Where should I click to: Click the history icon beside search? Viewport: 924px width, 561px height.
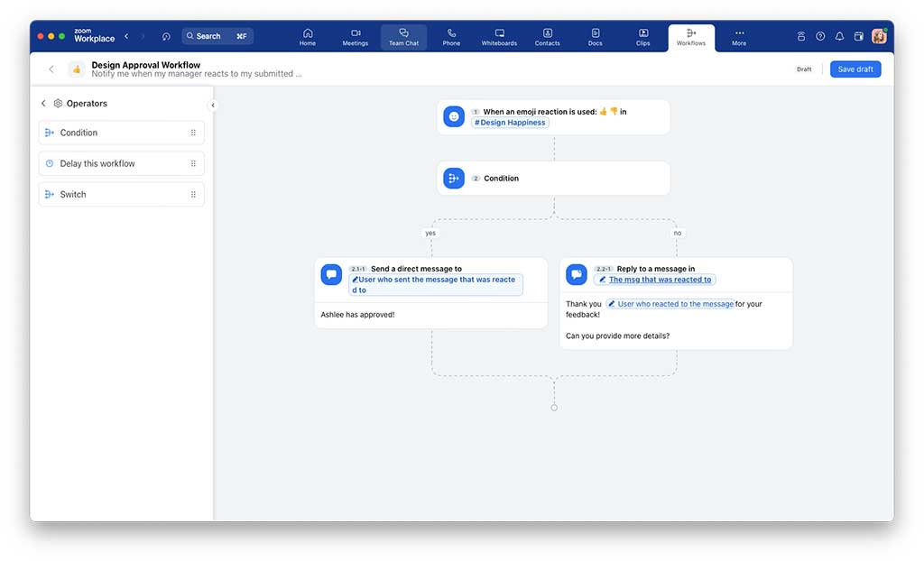pos(166,36)
